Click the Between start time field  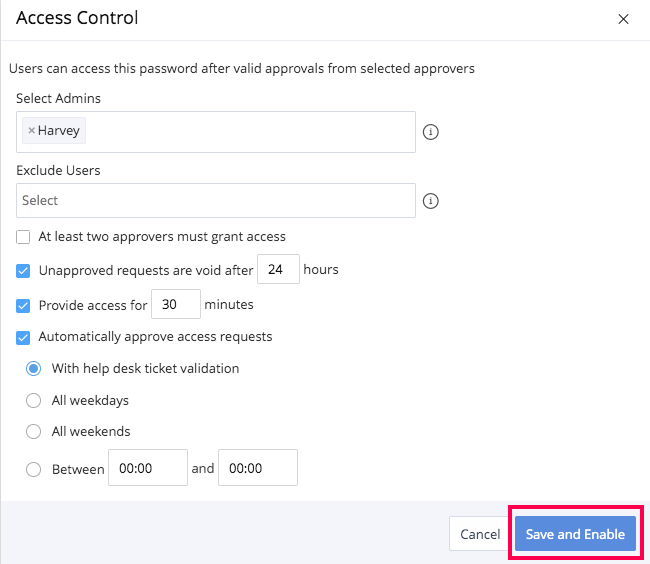(x=147, y=468)
